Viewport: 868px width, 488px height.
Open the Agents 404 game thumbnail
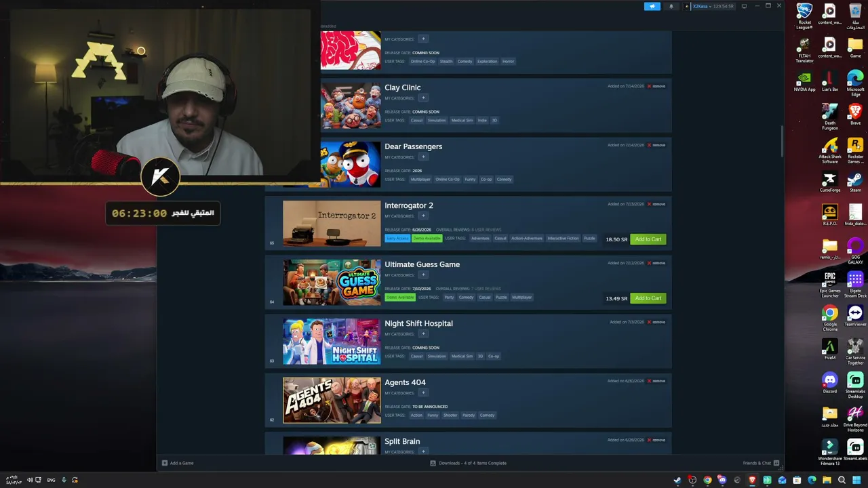click(332, 401)
